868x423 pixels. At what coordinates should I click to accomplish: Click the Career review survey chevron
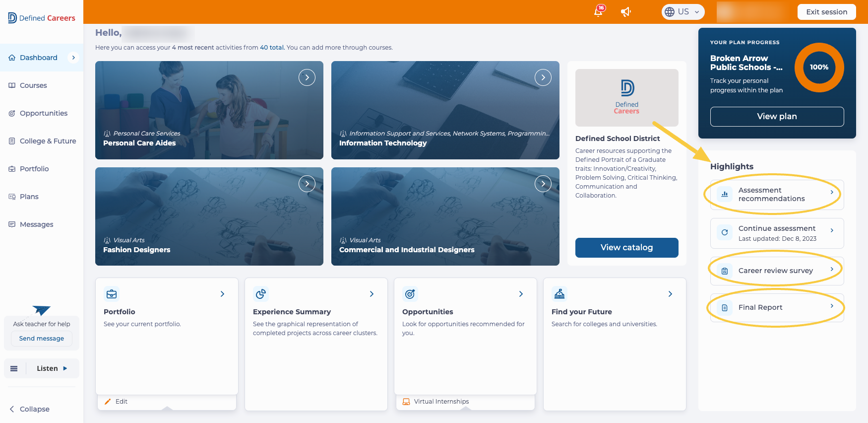832,269
